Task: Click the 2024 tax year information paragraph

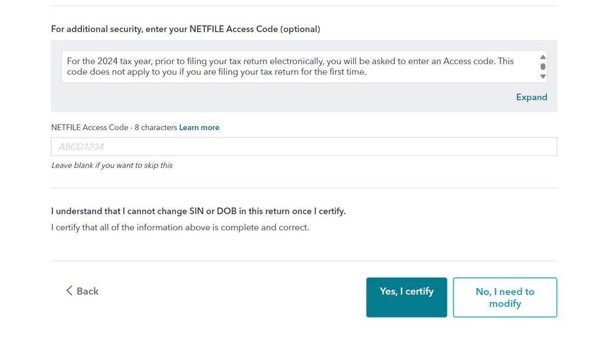Action: pos(290,67)
